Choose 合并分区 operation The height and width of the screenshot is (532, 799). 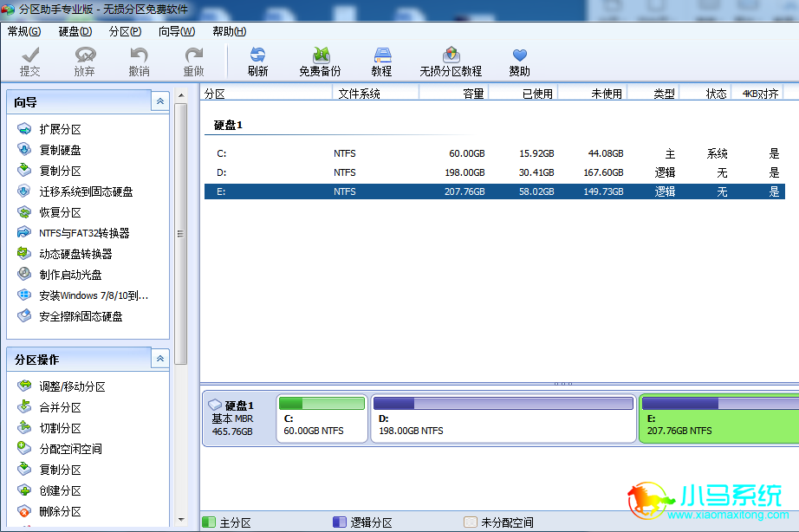tap(49, 407)
